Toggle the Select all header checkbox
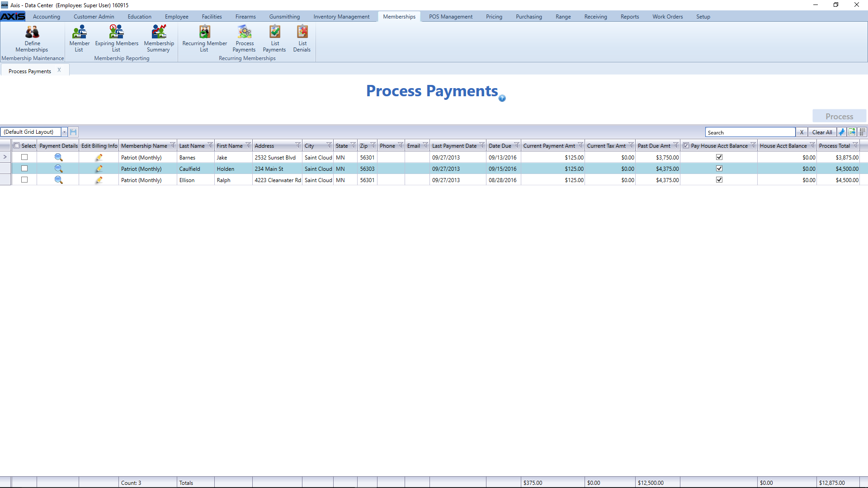 click(x=17, y=145)
